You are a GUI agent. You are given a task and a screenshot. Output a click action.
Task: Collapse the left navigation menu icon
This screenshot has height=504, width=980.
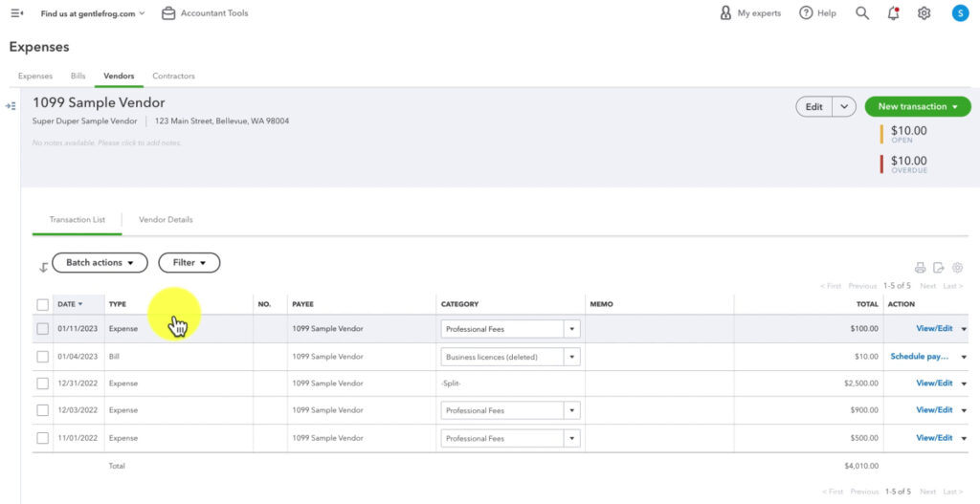17,13
